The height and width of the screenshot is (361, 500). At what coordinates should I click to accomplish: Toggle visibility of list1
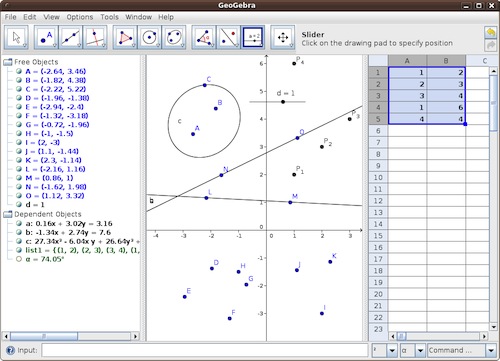click(19, 250)
